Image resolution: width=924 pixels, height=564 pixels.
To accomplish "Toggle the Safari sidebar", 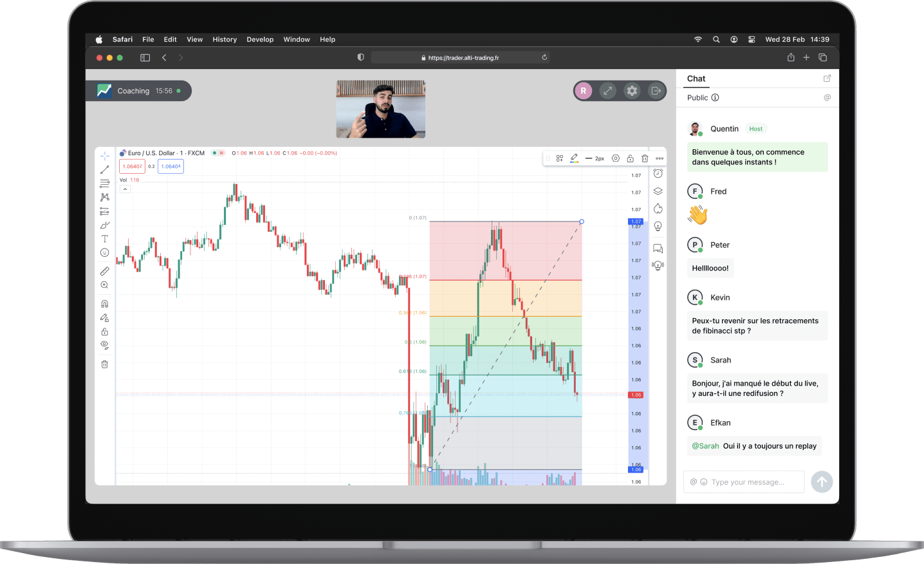I will (x=145, y=58).
